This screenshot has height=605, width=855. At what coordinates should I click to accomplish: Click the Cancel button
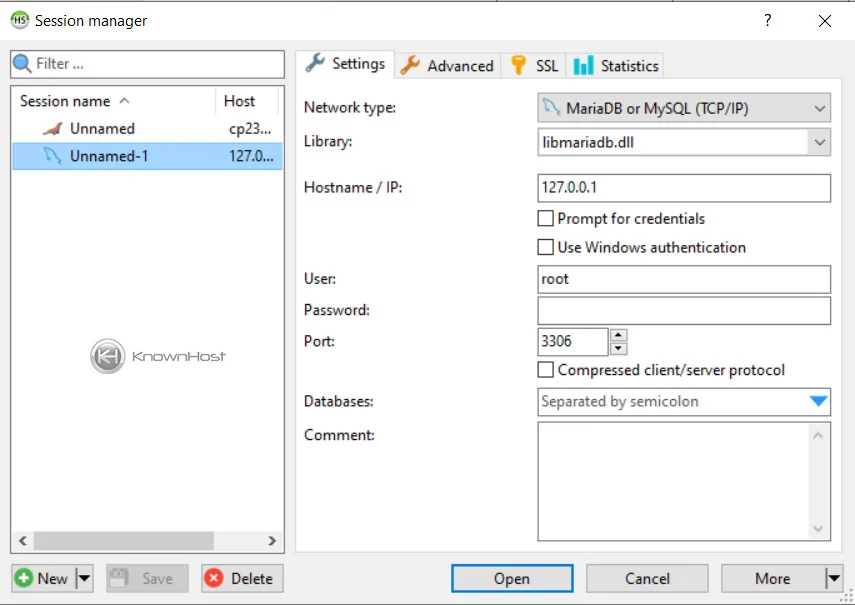[647, 578]
